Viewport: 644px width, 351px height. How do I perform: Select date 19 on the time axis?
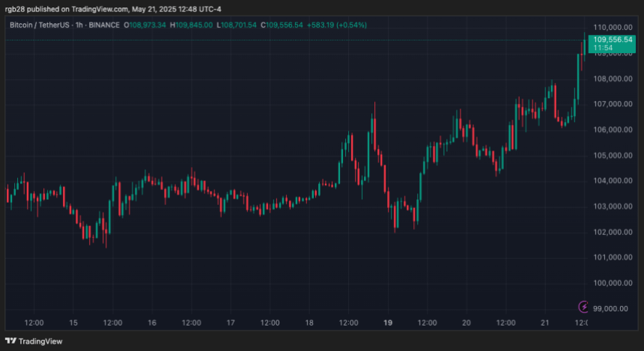[x=388, y=323]
